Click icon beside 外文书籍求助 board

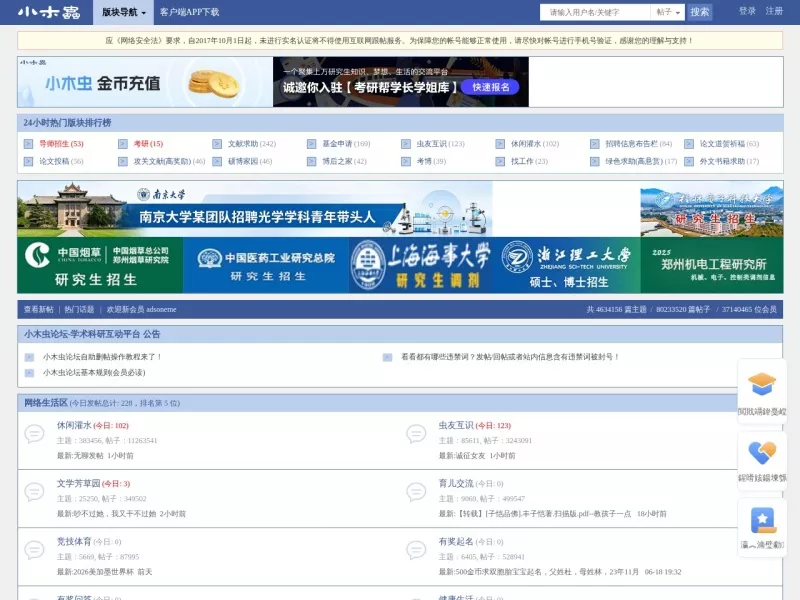coord(689,162)
